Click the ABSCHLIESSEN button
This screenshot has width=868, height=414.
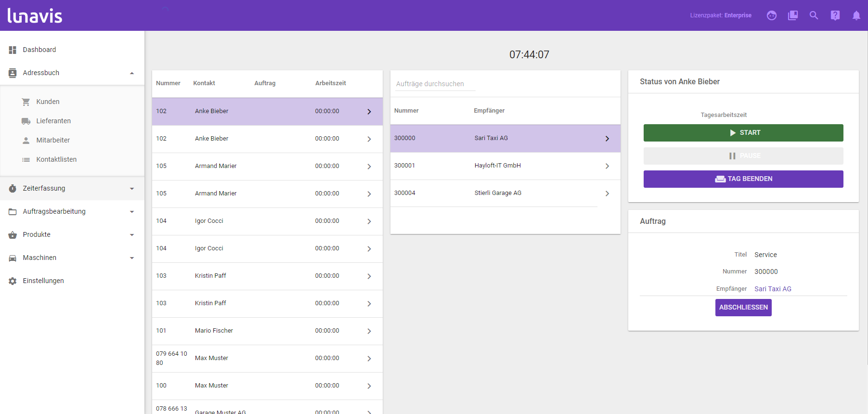tap(743, 308)
